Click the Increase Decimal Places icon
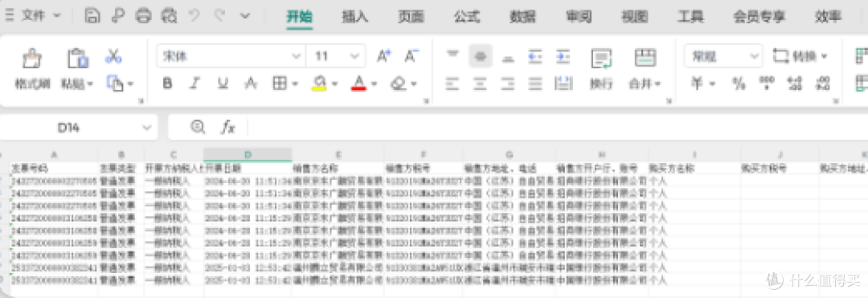The width and height of the screenshot is (868, 298). pos(795,84)
